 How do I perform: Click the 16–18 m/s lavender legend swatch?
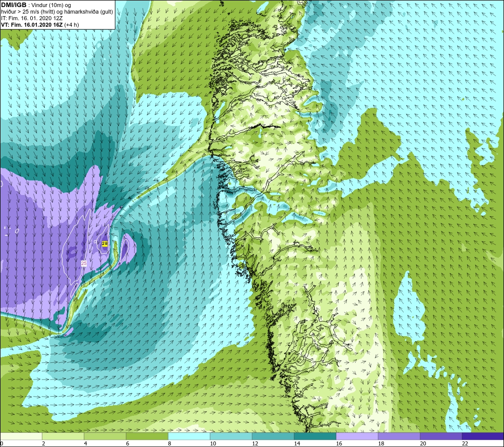pos(357,436)
